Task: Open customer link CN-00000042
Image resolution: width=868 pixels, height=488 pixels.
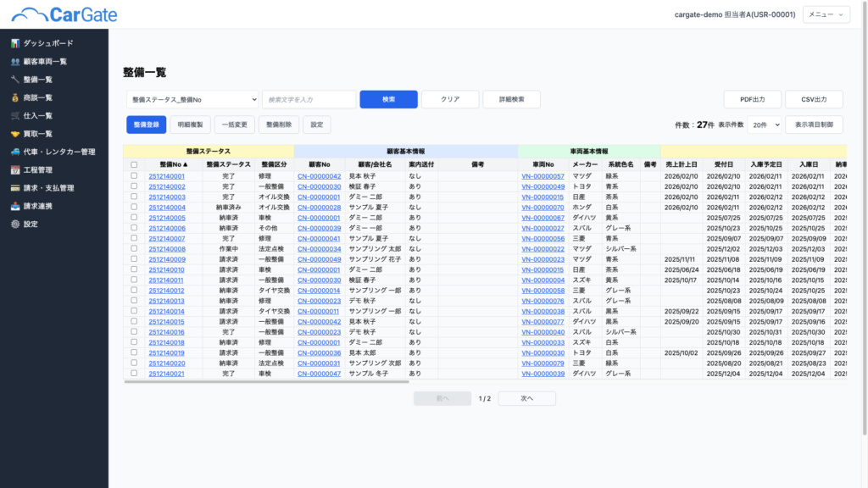Action: (x=319, y=176)
